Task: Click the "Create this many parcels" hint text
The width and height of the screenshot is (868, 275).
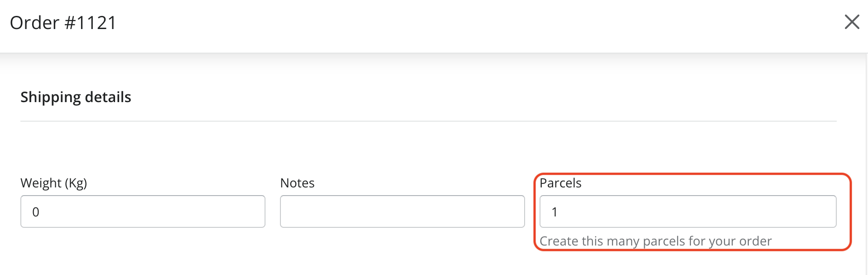Action: pyautogui.click(x=656, y=241)
